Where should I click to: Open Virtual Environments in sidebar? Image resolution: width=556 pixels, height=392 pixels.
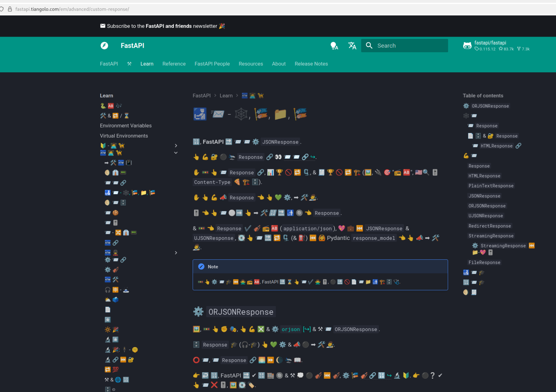click(124, 136)
